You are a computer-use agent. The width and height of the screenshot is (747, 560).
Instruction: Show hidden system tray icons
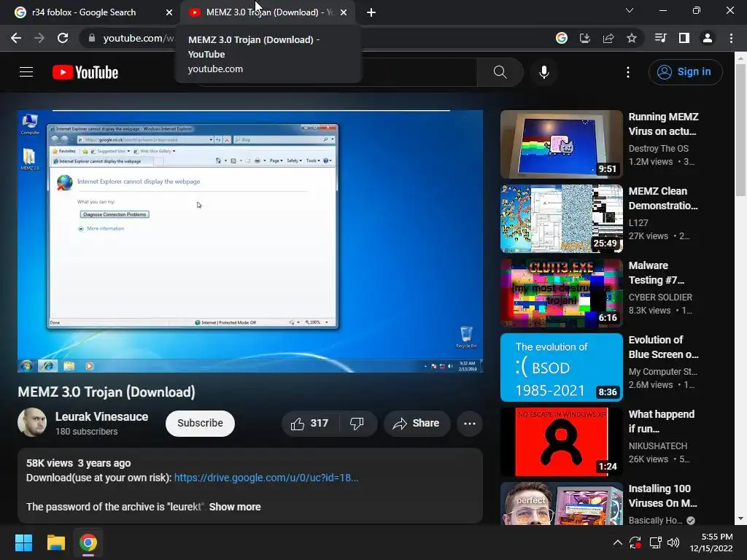[617, 542]
